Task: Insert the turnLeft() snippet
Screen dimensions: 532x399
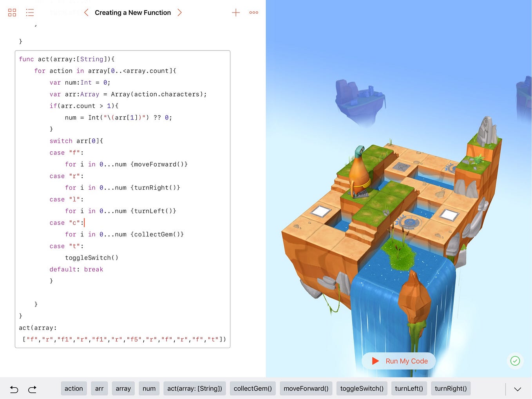Action: [x=409, y=388]
